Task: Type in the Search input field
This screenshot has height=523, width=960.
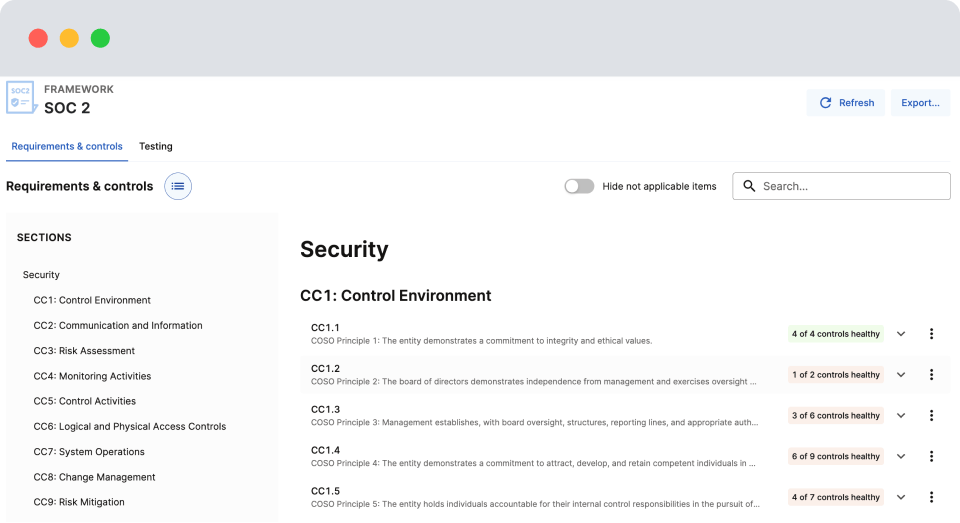Action: tap(850, 186)
